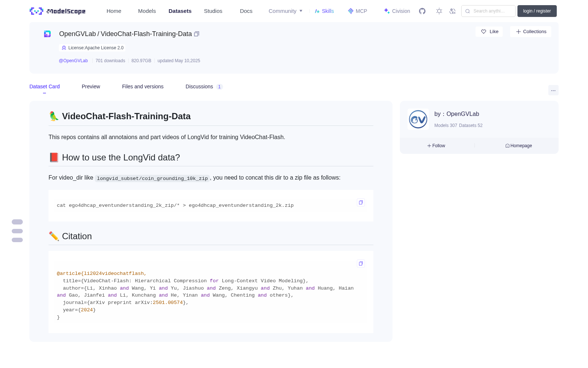Open the GitHub icon in header
The image size is (588, 368).
(422, 11)
